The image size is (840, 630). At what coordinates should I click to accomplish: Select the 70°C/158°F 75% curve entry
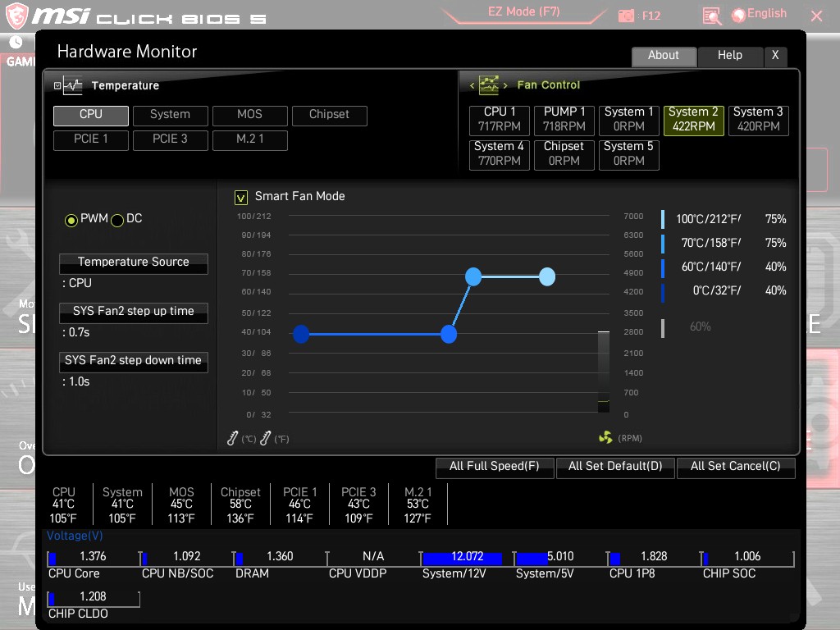click(x=724, y=243)
